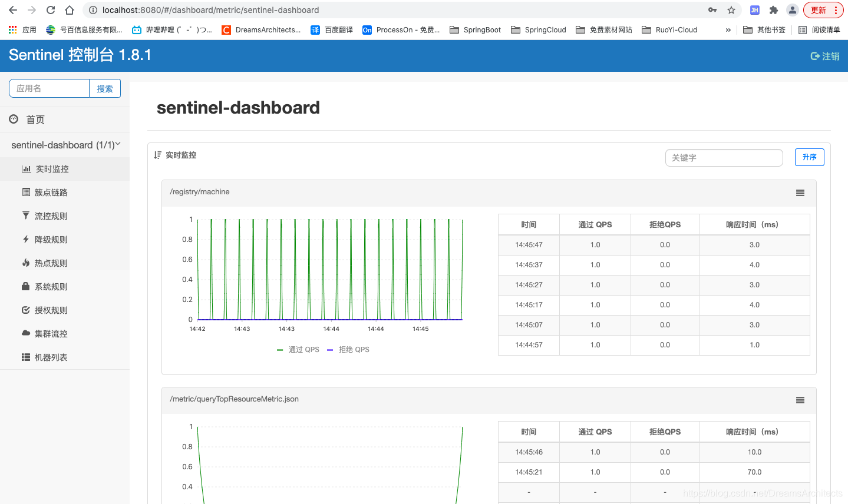Open the browser profile avatar
This screenshot has height=504, width=848.
(793, 10)
